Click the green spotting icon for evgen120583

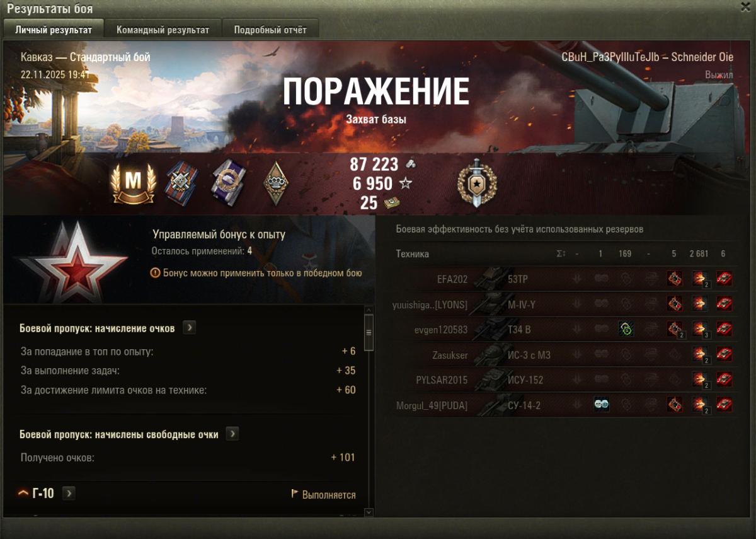tap(626, 329)
